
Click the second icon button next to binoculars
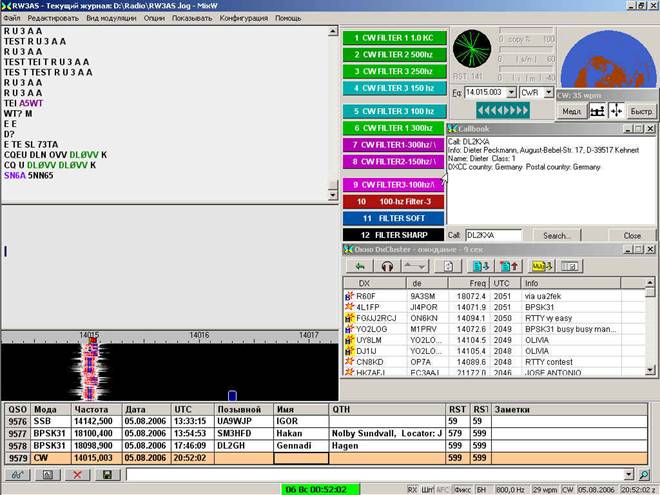(x=48, y=475)
